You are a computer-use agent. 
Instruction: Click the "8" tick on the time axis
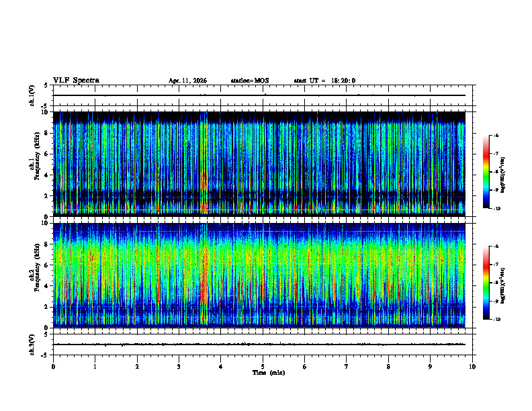coord(388,367)
